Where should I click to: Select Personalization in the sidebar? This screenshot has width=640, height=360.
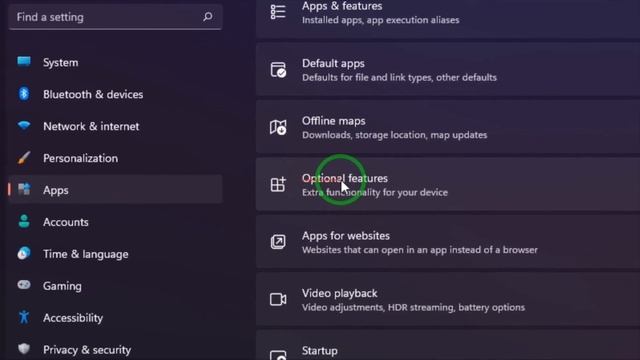point(115,158)
